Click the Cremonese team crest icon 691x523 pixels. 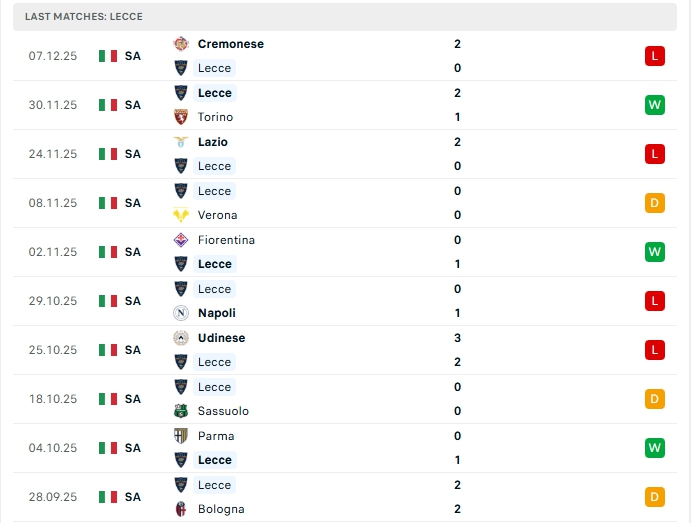[x=181, y=44]
